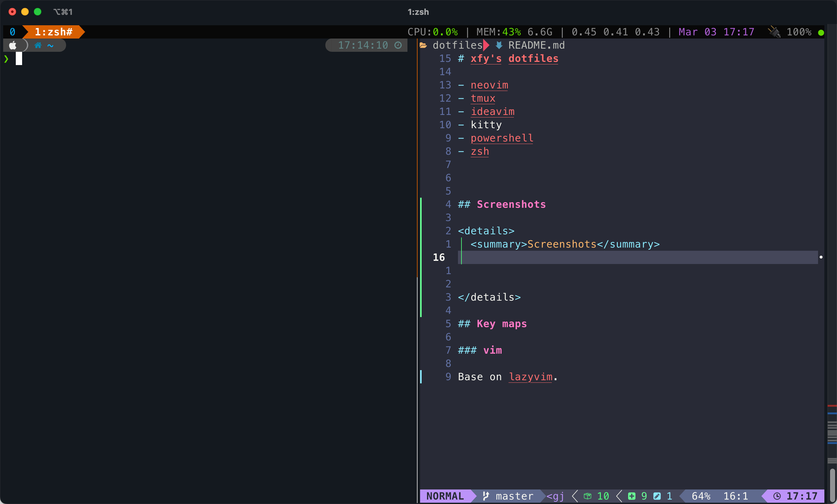Click the markdown file icon before README.md

click(499, 45)
